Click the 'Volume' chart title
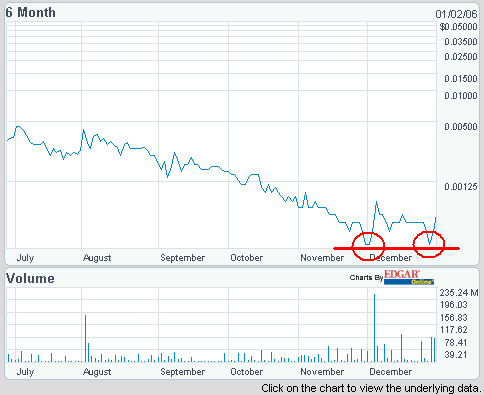 (x=30, y=278)
